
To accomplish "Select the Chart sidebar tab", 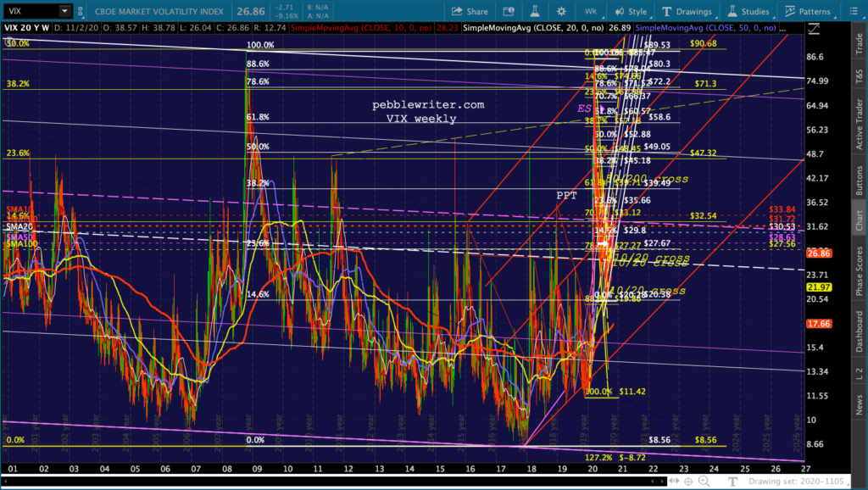I will click(x=860, y=220).
